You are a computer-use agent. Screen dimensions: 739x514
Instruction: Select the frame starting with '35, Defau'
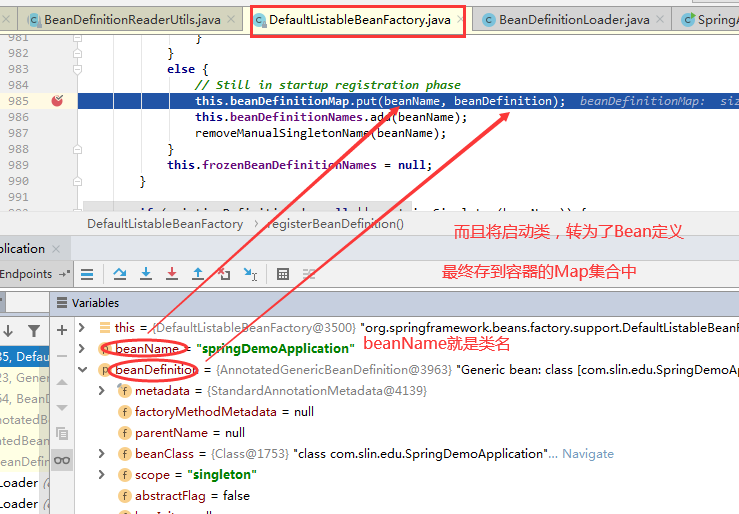click(x=25, y=357)
